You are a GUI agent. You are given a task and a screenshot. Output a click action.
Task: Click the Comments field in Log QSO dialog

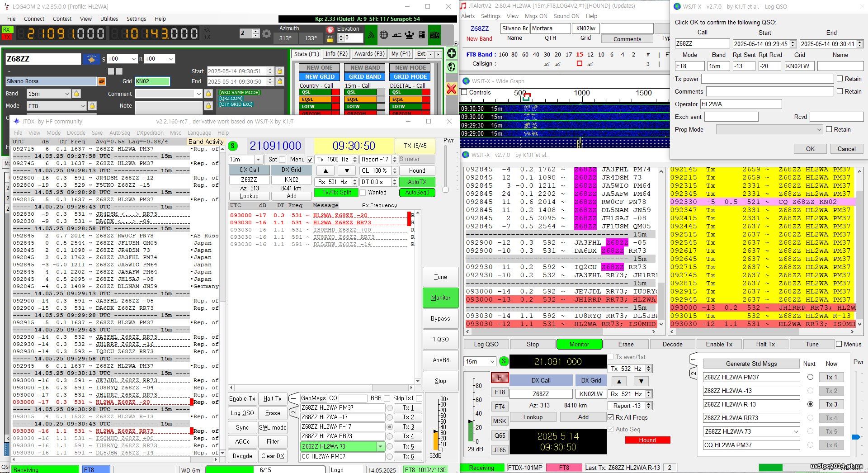coord(770,91)
